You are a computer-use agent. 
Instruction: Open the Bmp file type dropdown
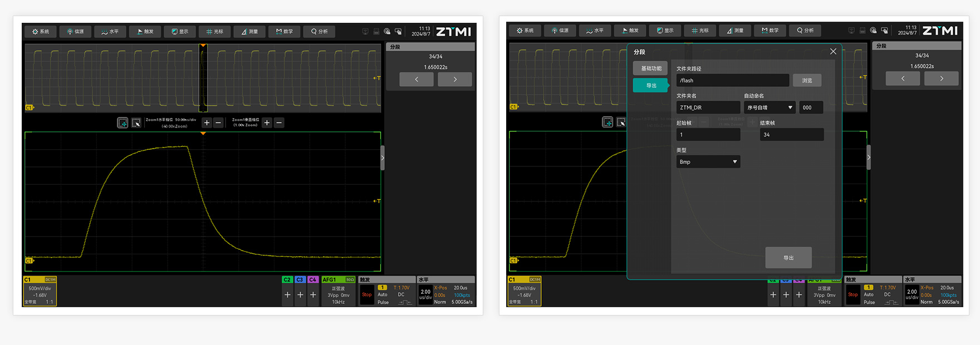(x=708, y=162)
